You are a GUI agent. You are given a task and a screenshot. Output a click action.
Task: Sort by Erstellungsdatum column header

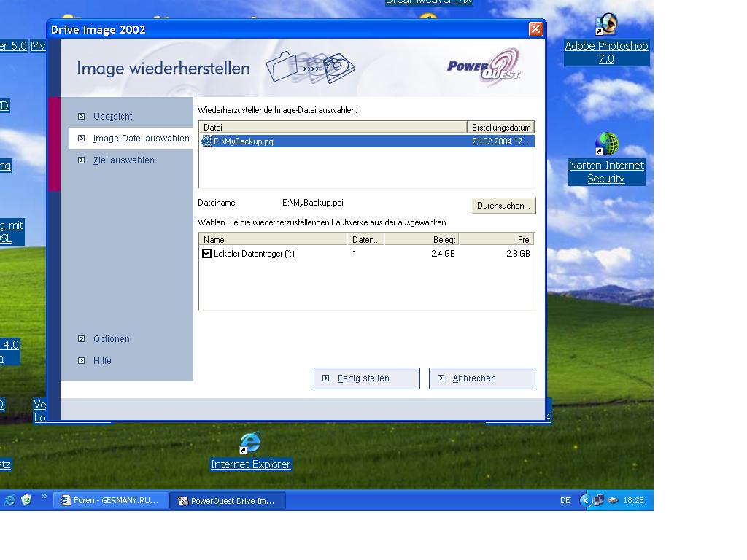click(500, 127)
